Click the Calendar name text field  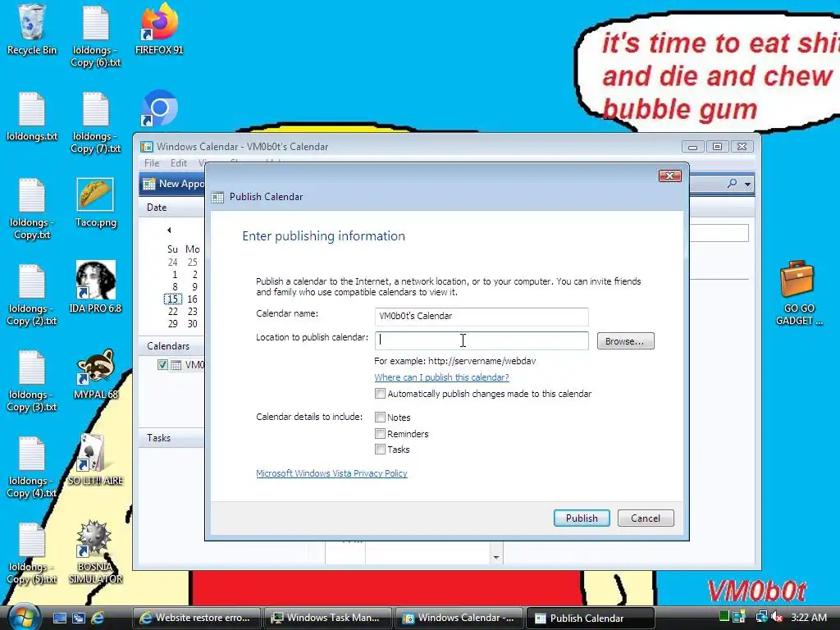[481, 316]
